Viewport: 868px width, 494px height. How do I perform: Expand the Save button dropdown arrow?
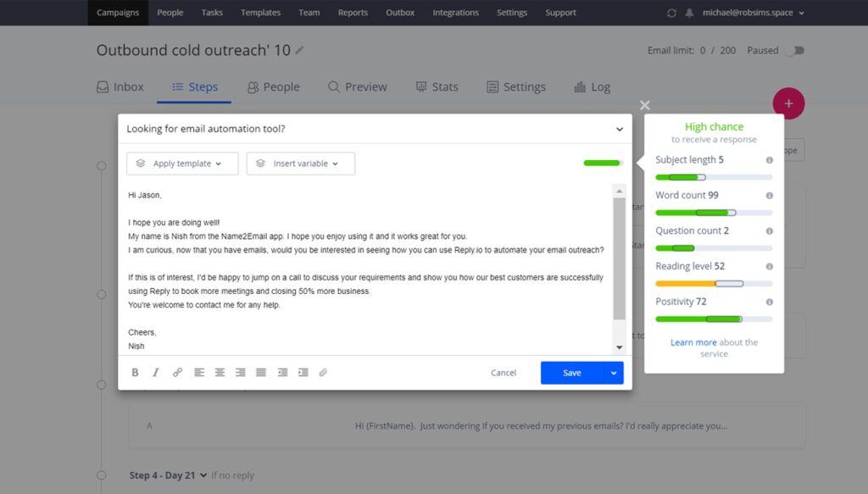pyautogui.click(x=613, y=373)
